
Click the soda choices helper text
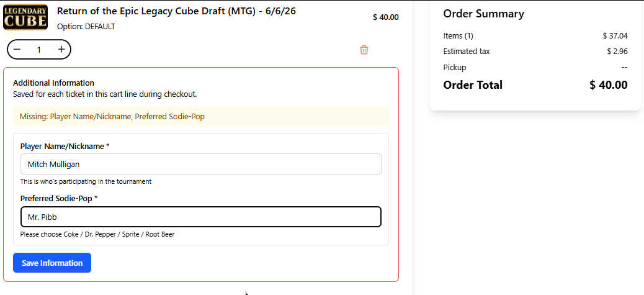pyautogui.click(x=97, y=235)
